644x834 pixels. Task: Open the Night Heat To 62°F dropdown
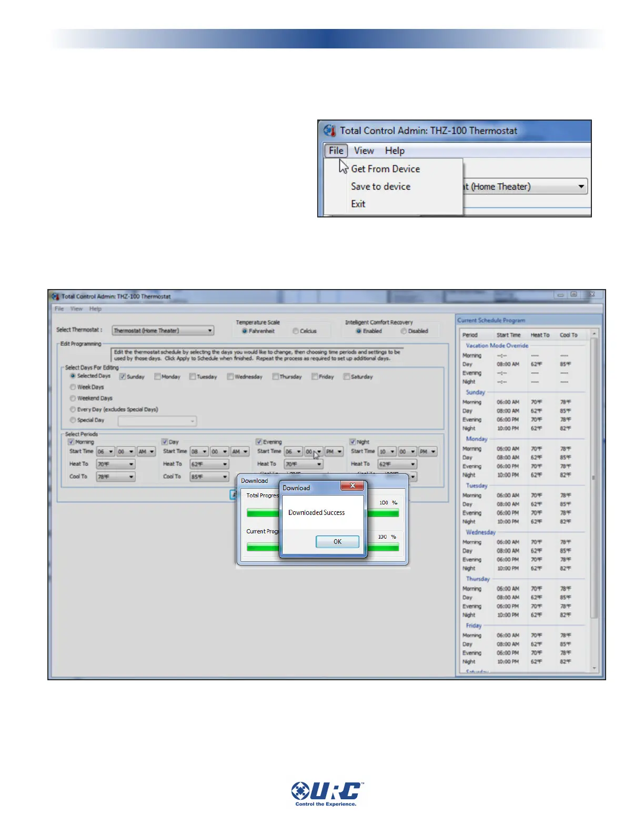(397, 464)
